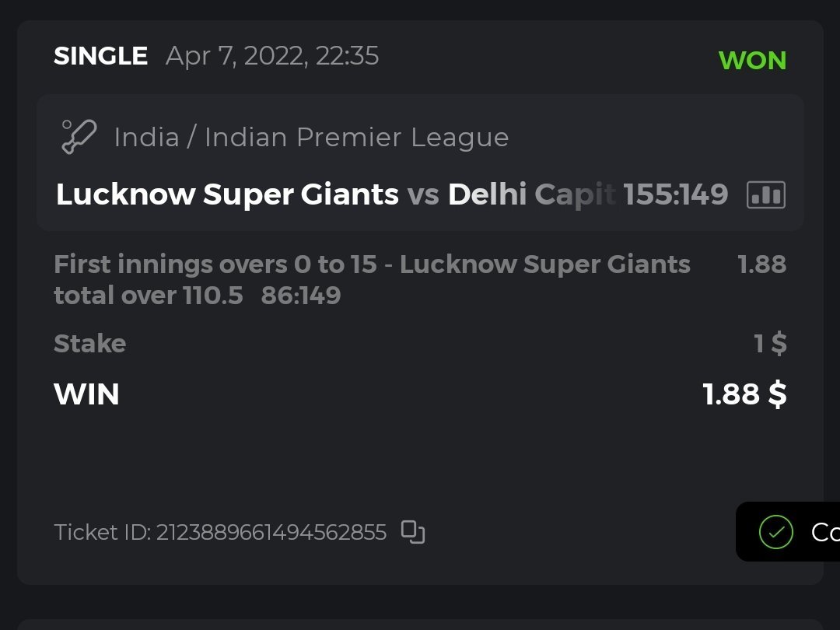Click the green checkmark in toast notification
The image size is (840, 630).
pyautogui.click(x=775, y=532)
